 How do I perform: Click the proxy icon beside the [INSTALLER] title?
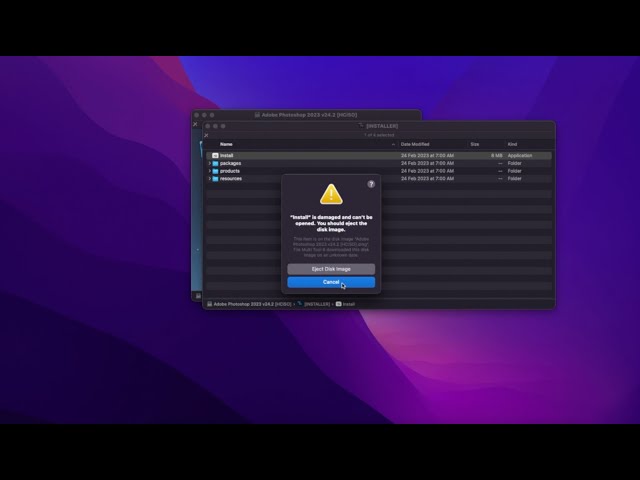[x=361, y=126]
